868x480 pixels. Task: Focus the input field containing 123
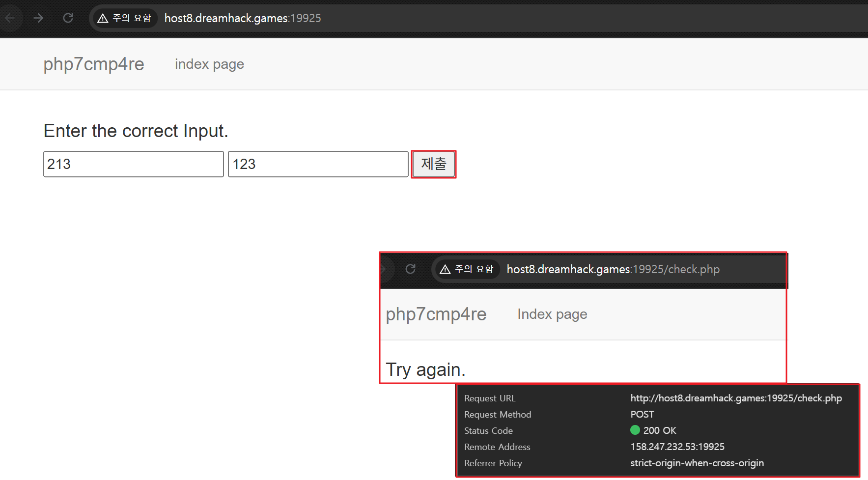[318, 164]
